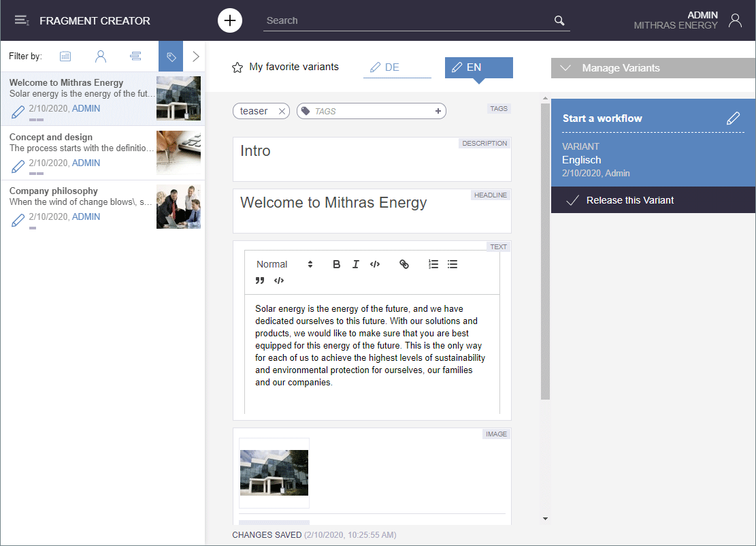Click the calculator thumbnail of Concept and design
This screenshot has width=756, height=546.
coord(178,152)
